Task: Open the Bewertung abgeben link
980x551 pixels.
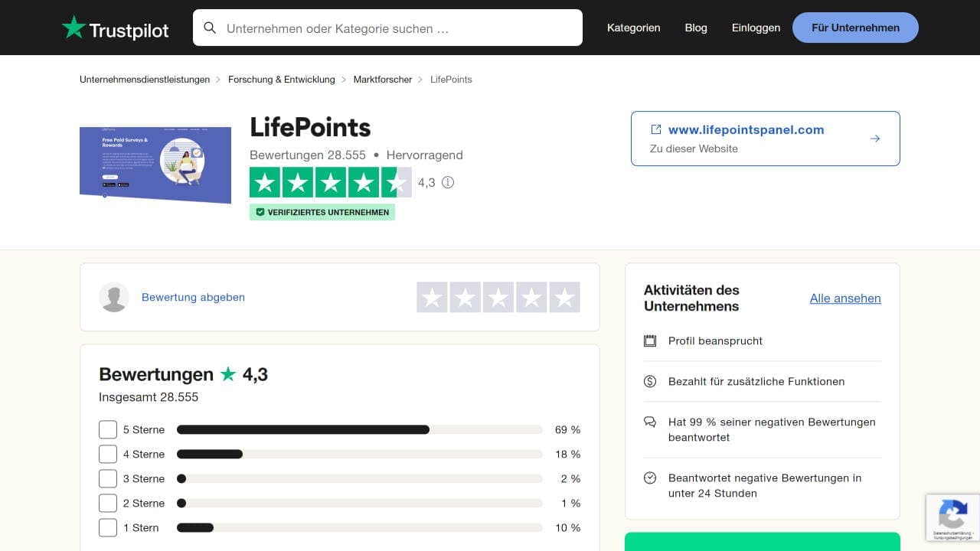Action: pos(193,297)
